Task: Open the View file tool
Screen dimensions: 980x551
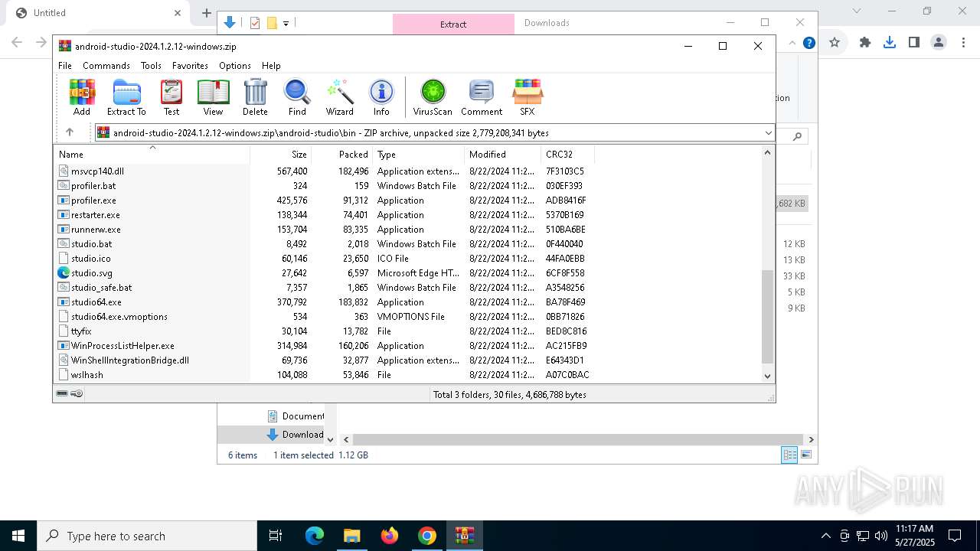Action: pos(213,97)
